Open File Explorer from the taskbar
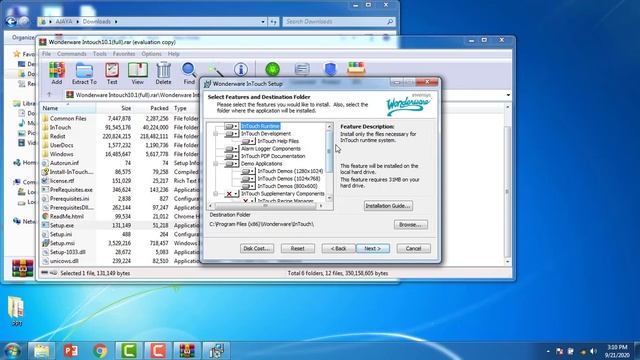 tap(42, 351)
